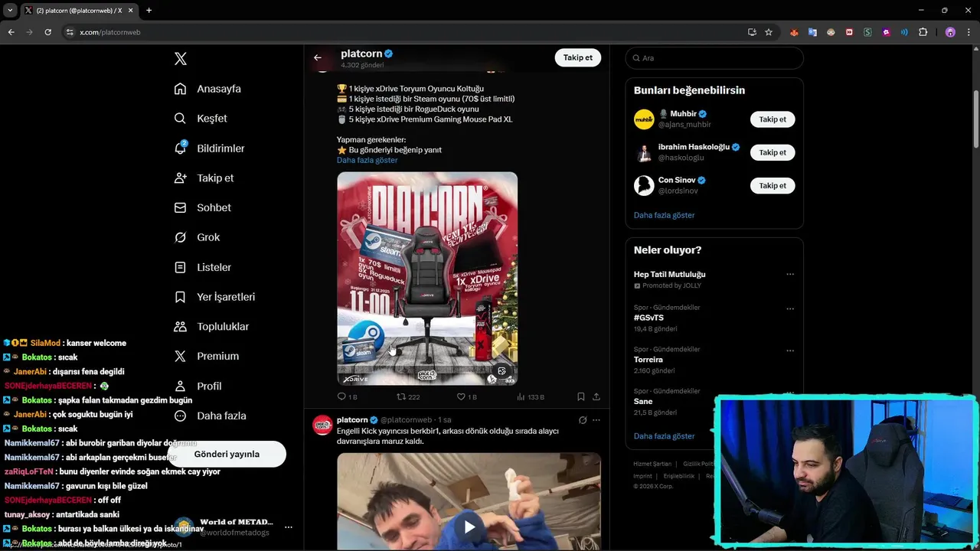Viewport: 980px width, 551px height.
Task: Open Hep Tatil Mutluluğu promoted trend
Action: tap(669, 274)
